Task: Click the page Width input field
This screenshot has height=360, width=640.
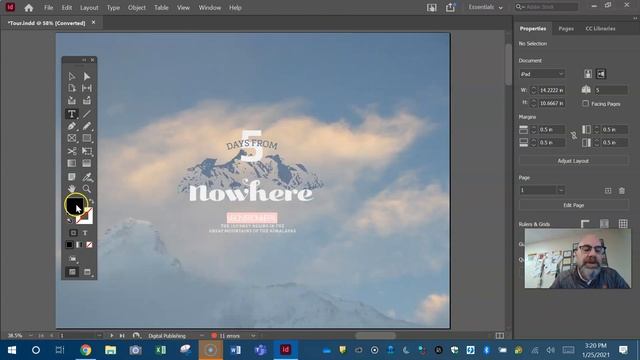Action: (551, 90)
